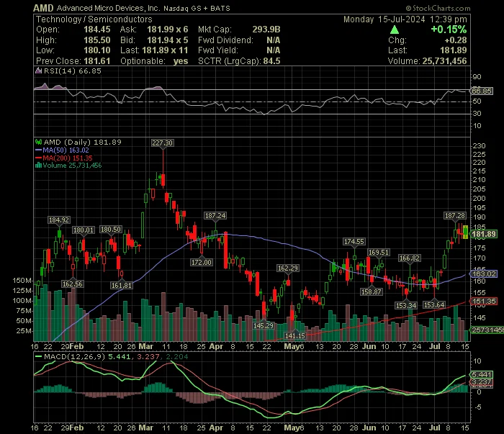Click the 162.56 low price label
Image resolution: width=504 pixels, height=434 pixels.
click(72, 284)
